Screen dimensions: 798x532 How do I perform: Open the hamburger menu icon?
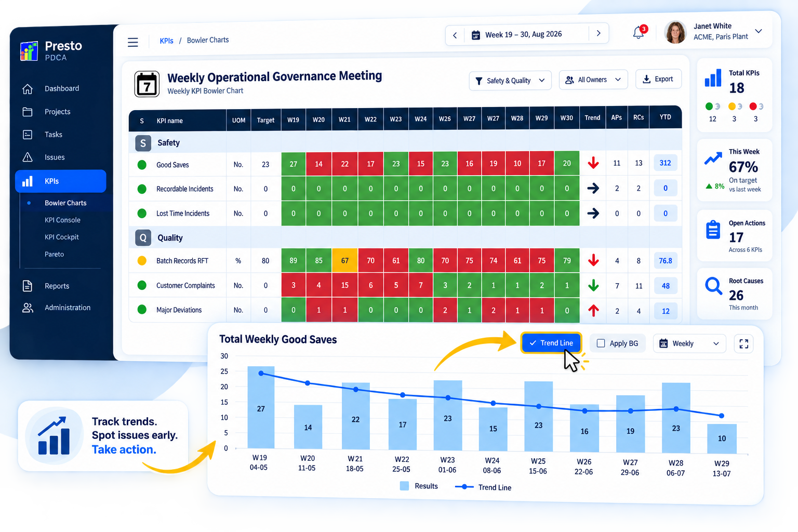[133, 42]
